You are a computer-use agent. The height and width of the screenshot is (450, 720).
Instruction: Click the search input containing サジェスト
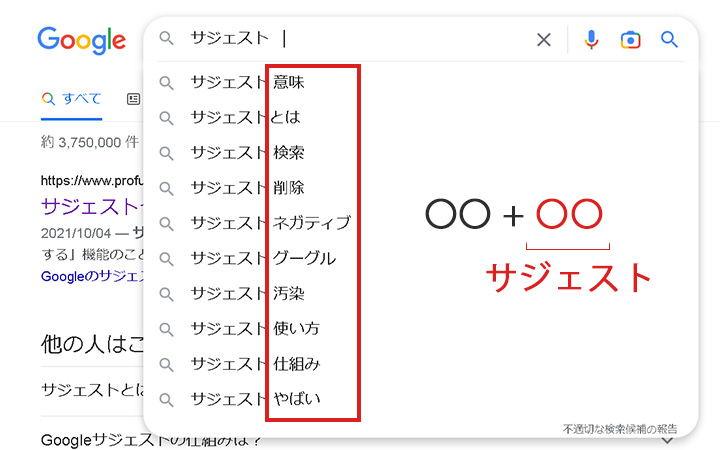tap(358, 39)
